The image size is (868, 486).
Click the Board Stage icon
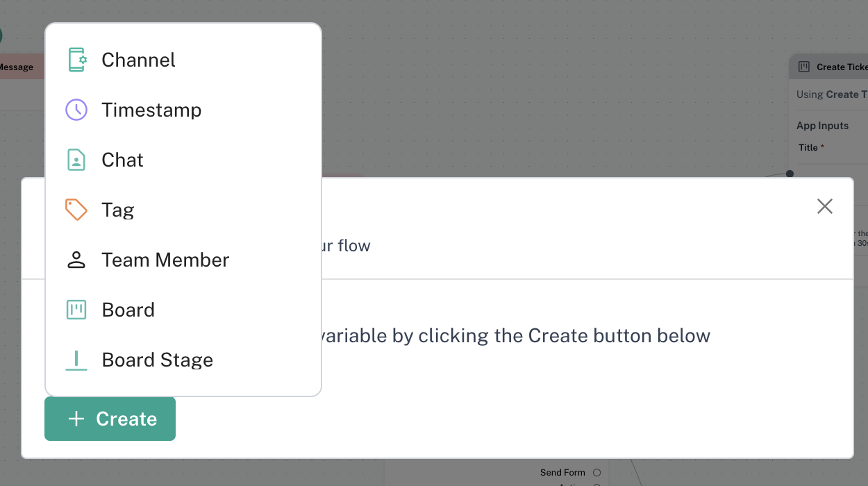[76, 360]
